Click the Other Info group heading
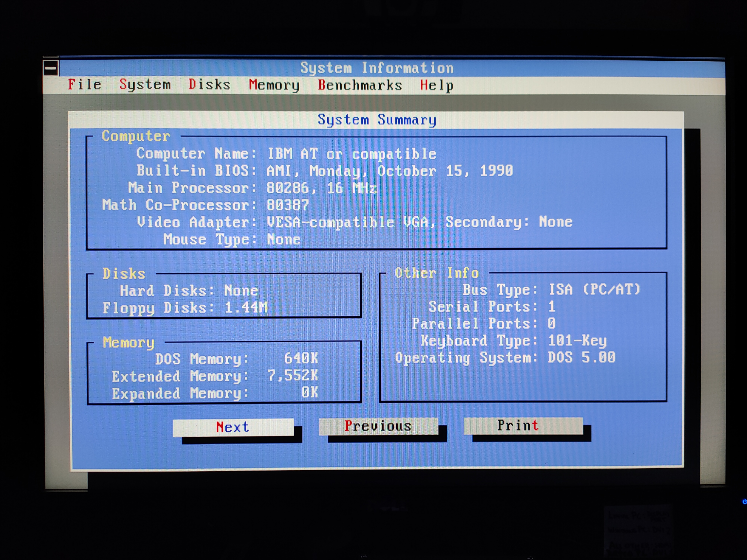747x560 pixels. tap(437, 273)
